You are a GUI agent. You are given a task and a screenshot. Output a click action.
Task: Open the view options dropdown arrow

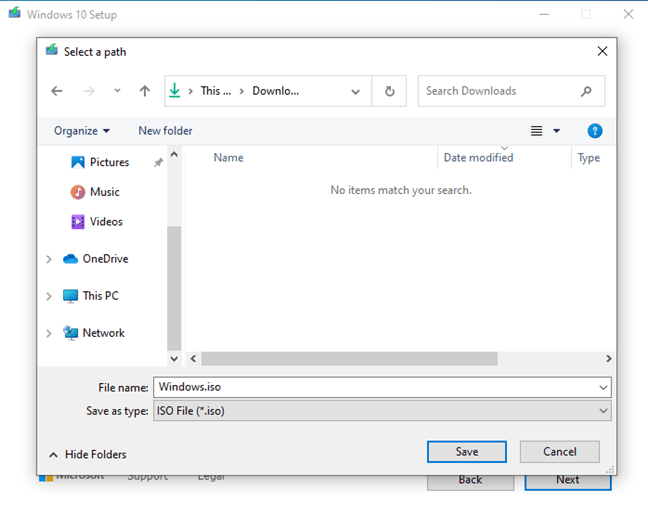tap(557, 131)
